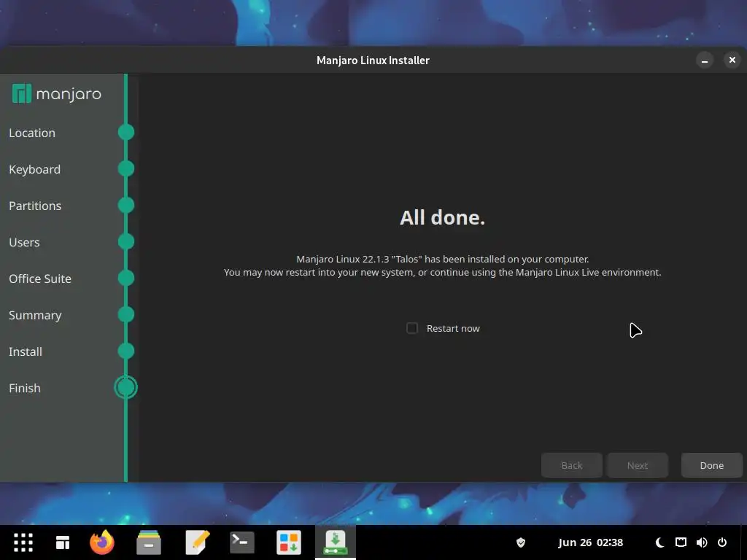The image size is (747, 560).
Task: Select the Location step in sidebar
Action: [x=32, y=133]
